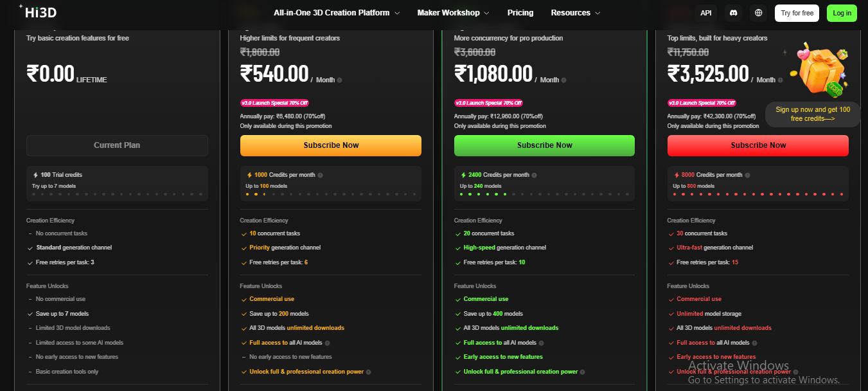The image size is (868, 391).
Task: Click the green Subscribe Now button
Action: coord(544,145)
